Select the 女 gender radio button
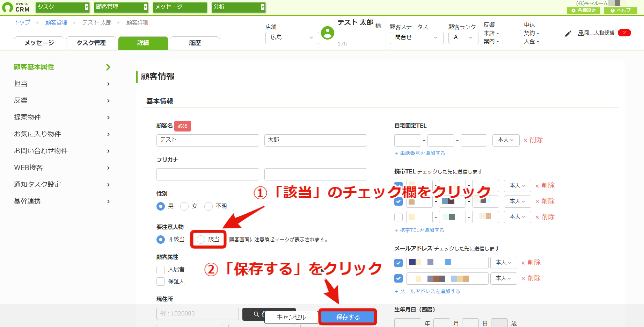 pos(184,206)
